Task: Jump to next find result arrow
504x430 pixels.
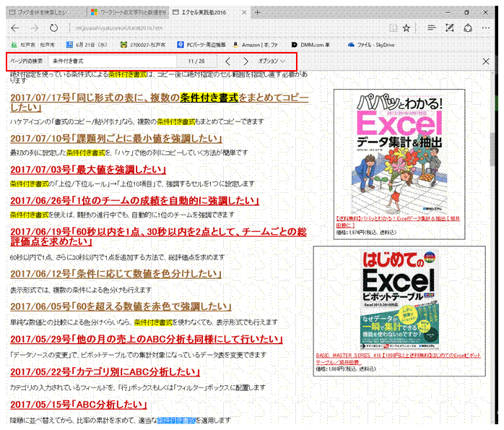Action: 246,61
